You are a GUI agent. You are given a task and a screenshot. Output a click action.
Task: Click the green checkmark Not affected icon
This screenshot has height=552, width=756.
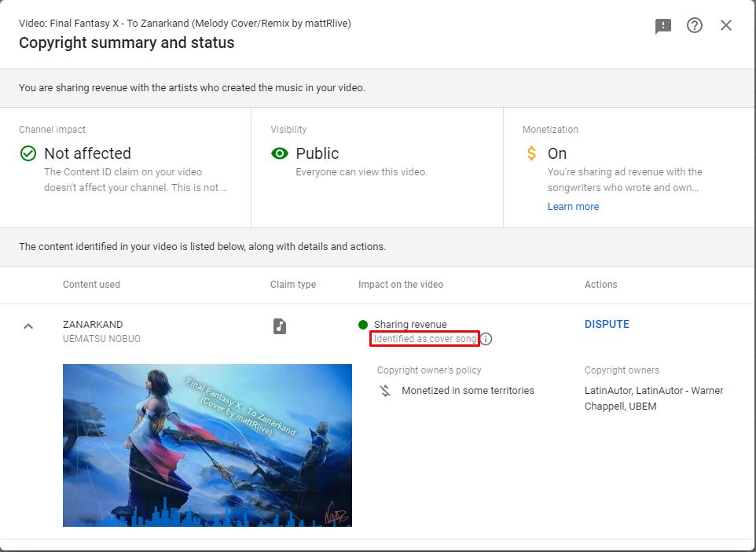(x=28, y=153)
